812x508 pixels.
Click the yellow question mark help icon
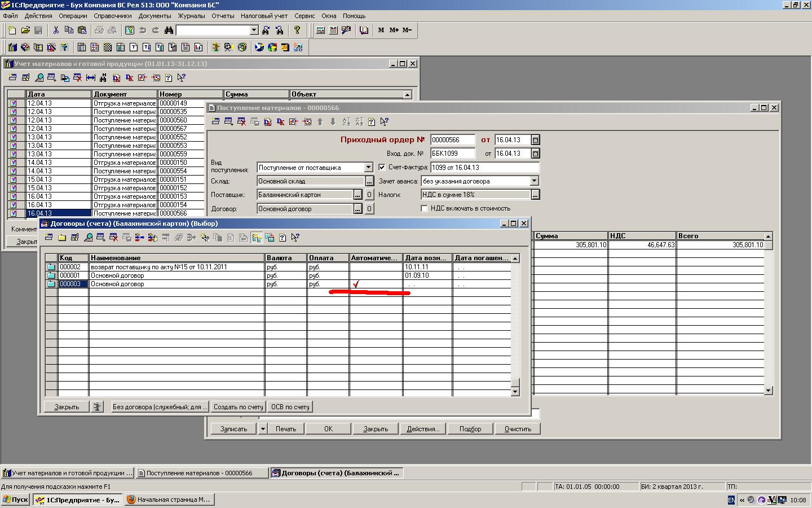297,30
